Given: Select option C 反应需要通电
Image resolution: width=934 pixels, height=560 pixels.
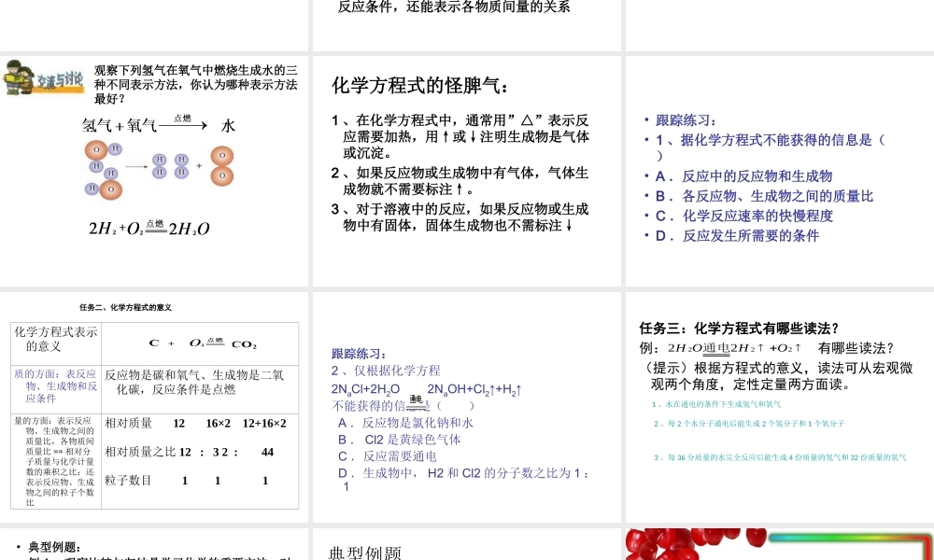Looking at the screenshot, I should click(388, 455).
